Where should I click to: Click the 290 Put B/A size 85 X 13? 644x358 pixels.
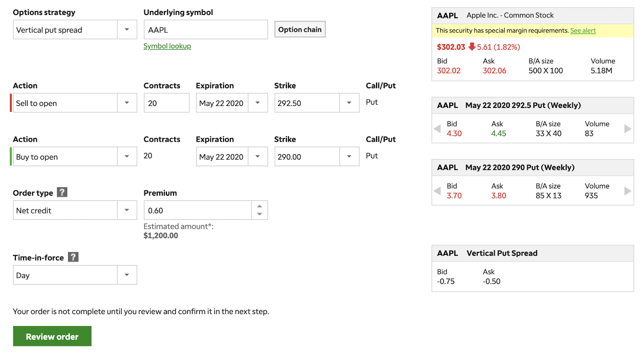(x=549, y=196)
